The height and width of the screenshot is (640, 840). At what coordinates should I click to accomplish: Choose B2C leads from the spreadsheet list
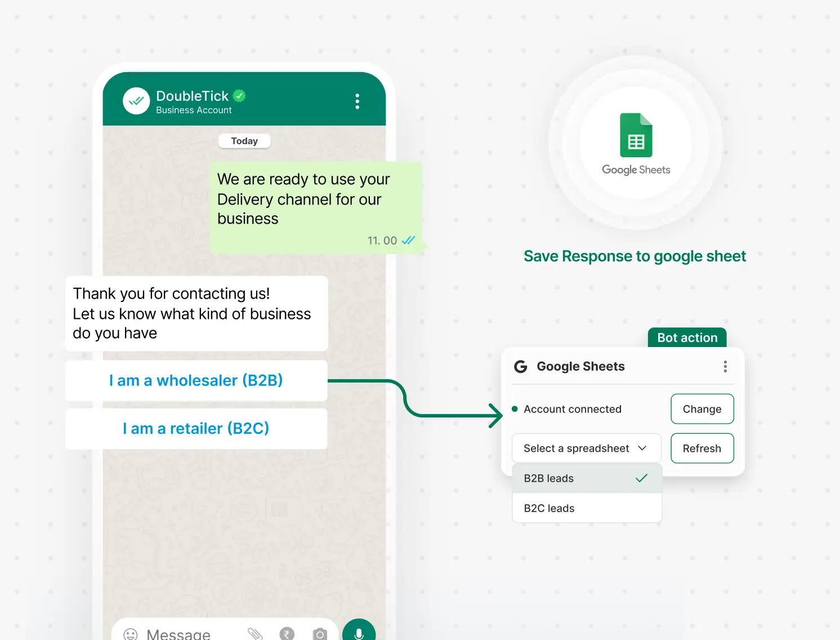pyautogui.click(x=549, y=508)
